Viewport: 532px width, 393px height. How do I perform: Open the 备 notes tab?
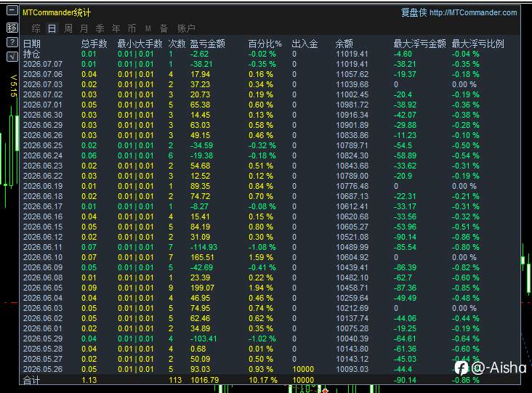[x=164, y=28]
